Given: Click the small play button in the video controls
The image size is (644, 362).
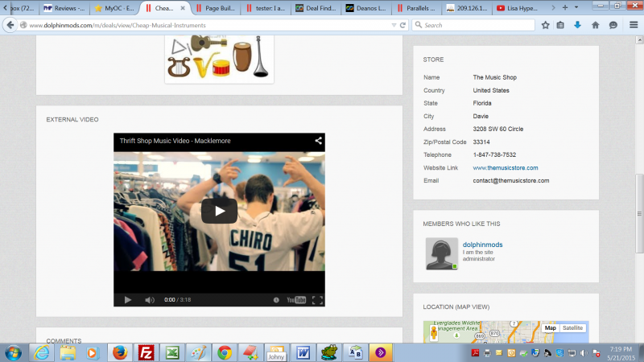Looking at the screenshot, I should pos(128,300).
